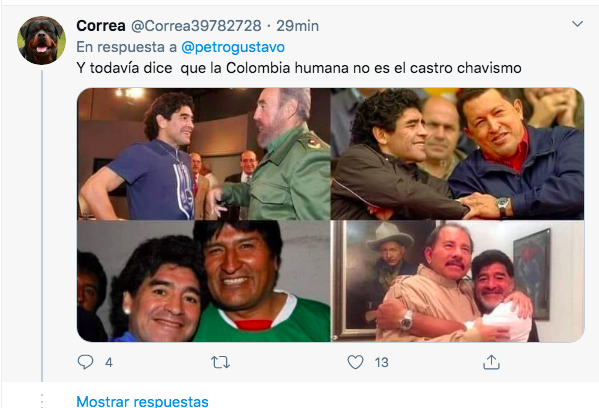Open the photo with framed hat portrait
The image size is (599, 408).
click(x=458, y=281)
